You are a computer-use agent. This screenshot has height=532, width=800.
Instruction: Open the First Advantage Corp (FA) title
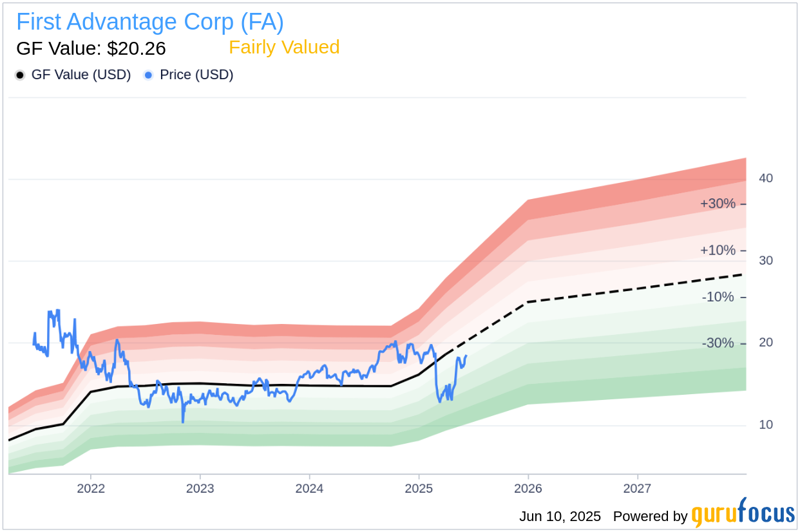(150, 22)
